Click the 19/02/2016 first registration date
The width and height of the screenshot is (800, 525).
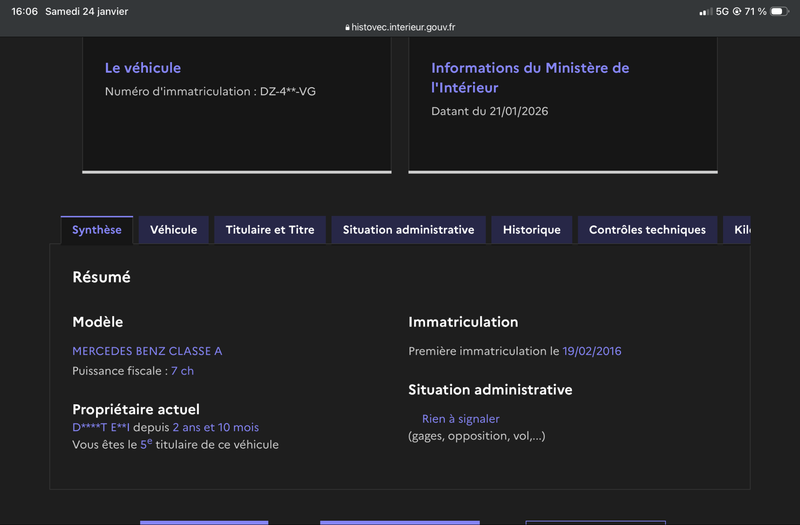tap(592, 351)
